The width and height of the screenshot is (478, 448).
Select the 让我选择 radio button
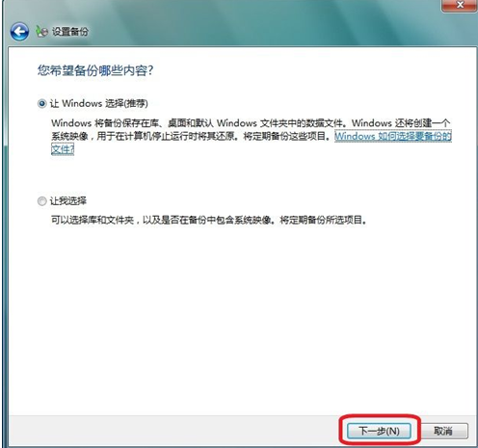coord(41,201)
